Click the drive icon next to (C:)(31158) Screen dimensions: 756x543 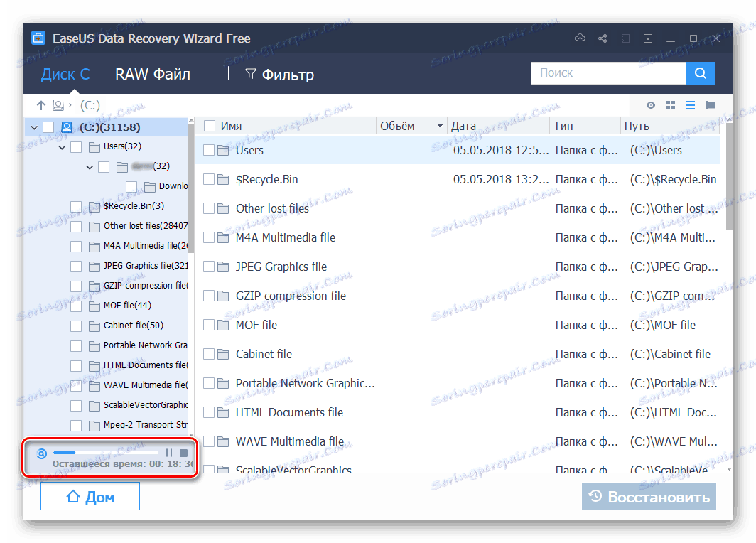point(67,127)
